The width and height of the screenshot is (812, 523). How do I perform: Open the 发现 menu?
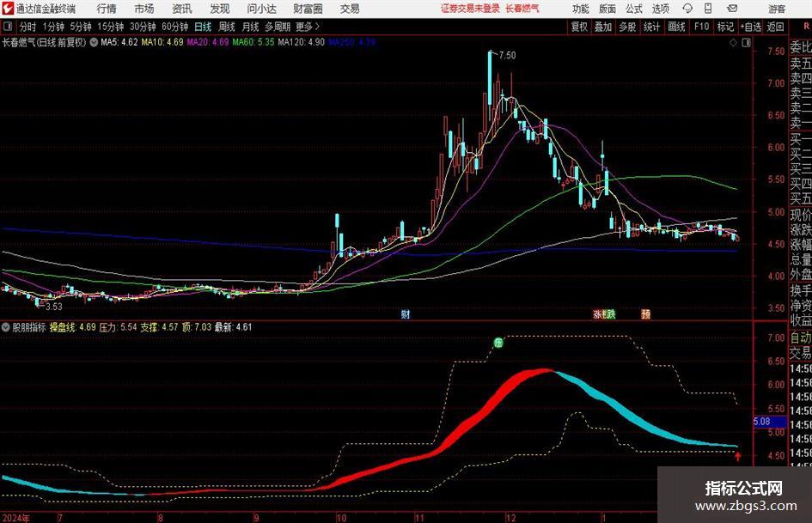pyautogui.click(x=220, y=9)
